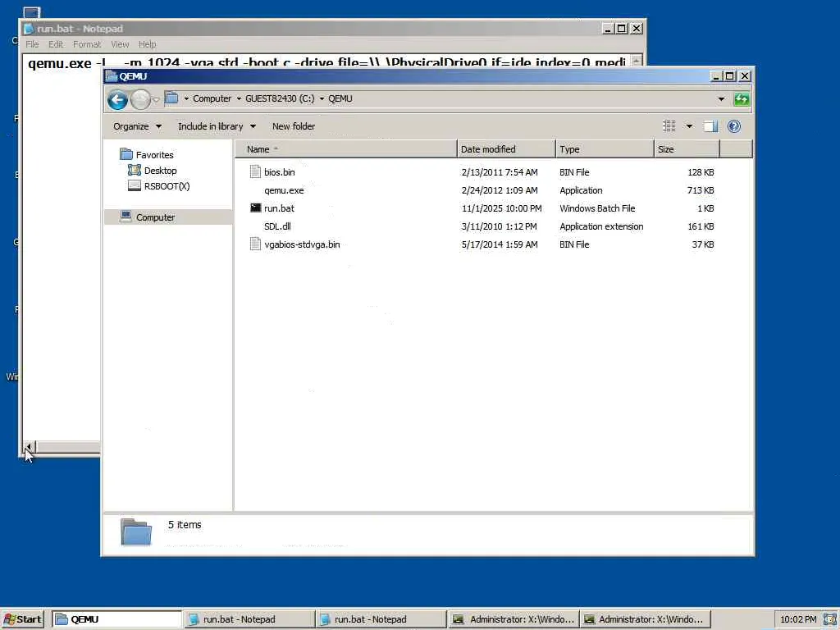The image size is (840, 630).
Task: Click Notepad horizontal scrollbar left arrow
Action: 30,446
